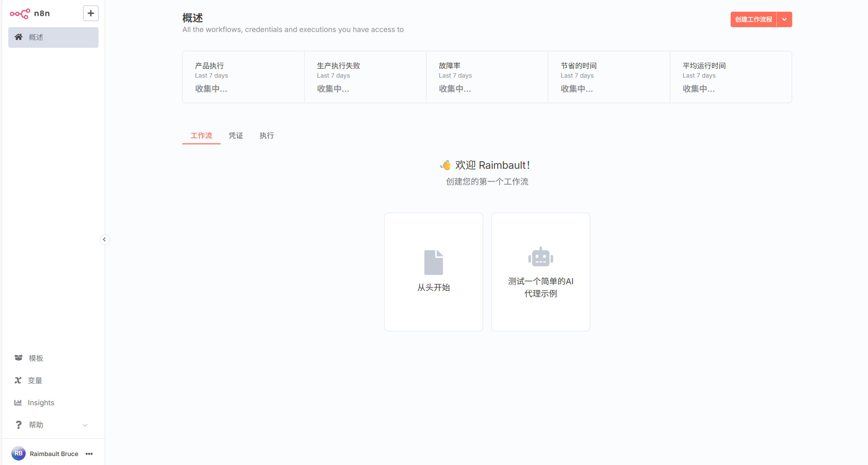Click the RB user avatar
The width and height of the screenshot is (868, 465).
pyautogui.click(x=19, y=453)
